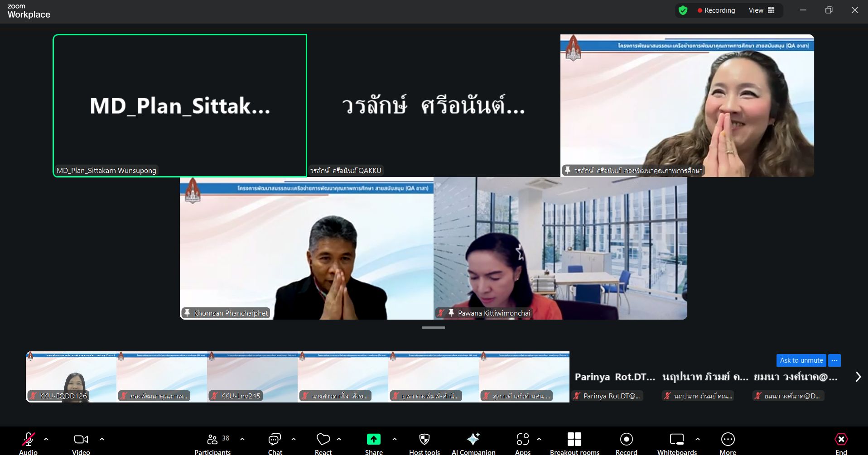
Task: Expand the share options arrow
Action: tap(395, 439)
